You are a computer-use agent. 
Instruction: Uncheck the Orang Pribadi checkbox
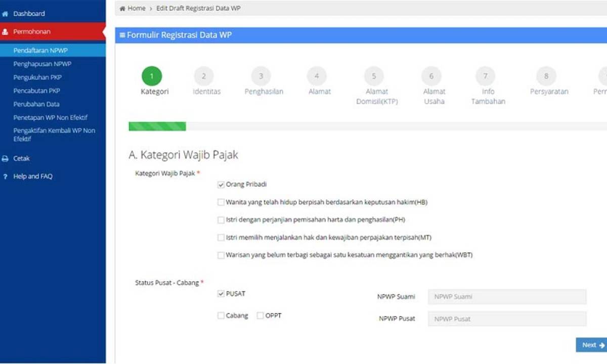click(x=221, y=185)
